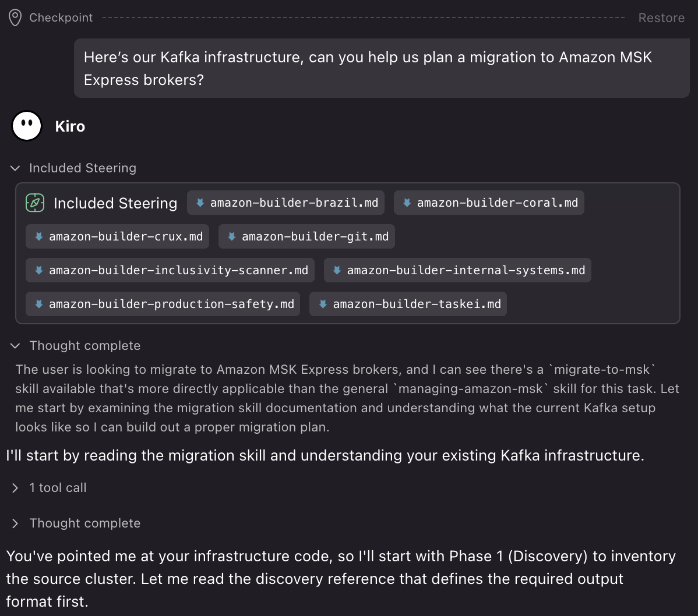This screenshot has height=616, width=698.
Task: Click the thought text mentioning migrate-to-msk skill
Action: (x=347, y=398)
